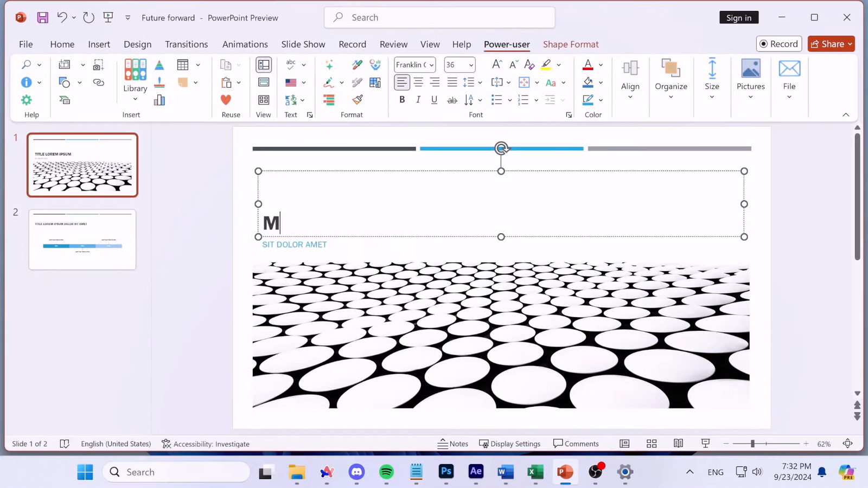The image size is (868, 488).
Task: Click the Record button near Share
Action: pos(778,44)
